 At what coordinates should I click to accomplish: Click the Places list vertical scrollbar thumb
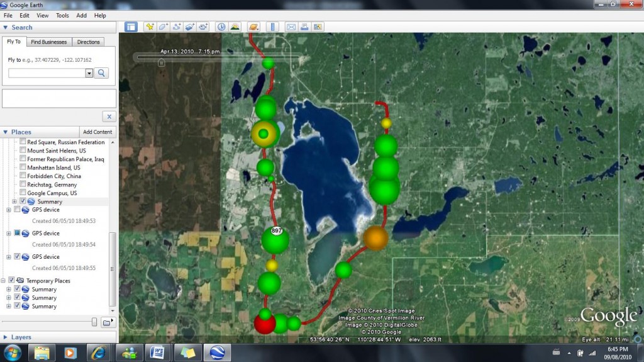tap(112, 269)
